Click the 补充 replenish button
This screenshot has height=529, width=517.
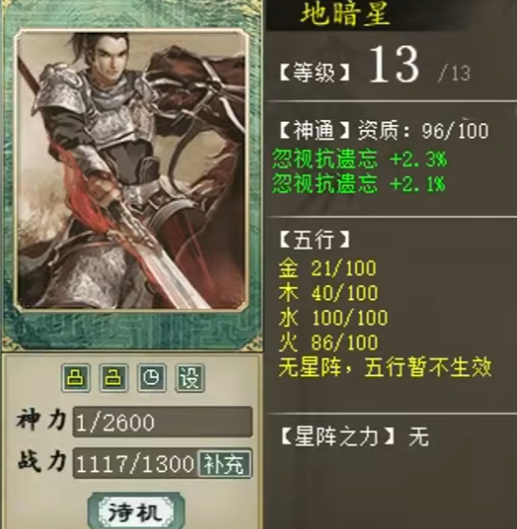pyautogui.click(x=224, y=464)
